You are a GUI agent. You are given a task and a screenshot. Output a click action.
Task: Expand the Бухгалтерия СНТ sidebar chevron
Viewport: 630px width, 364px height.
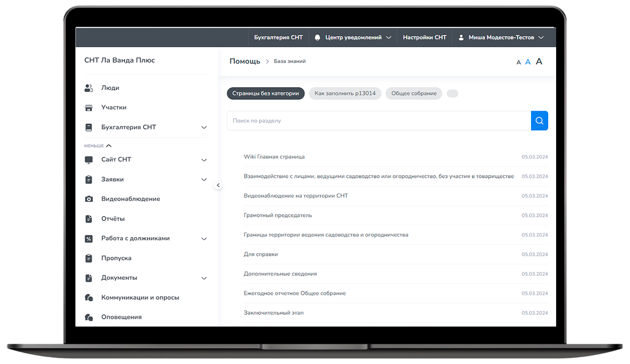tap(204, 127)
